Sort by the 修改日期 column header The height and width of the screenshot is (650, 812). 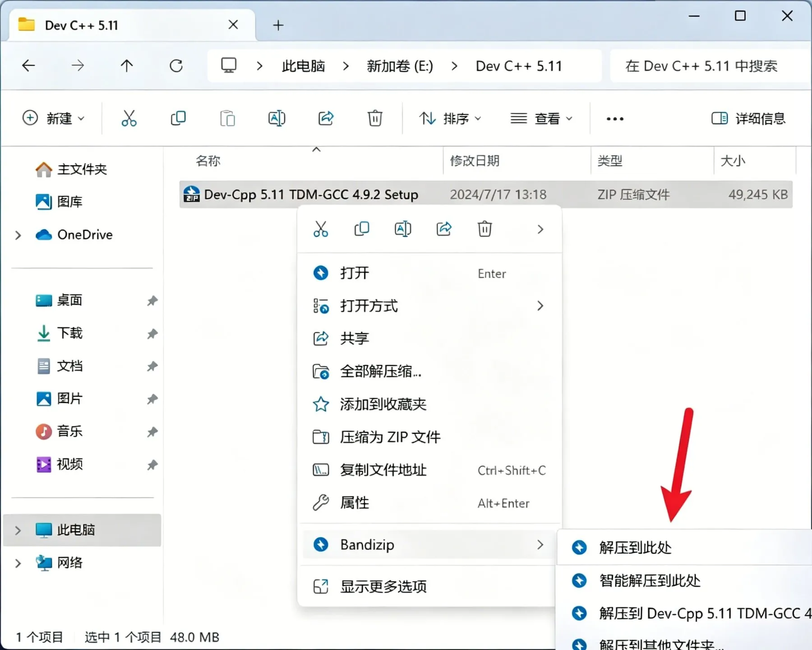[517, 161]
